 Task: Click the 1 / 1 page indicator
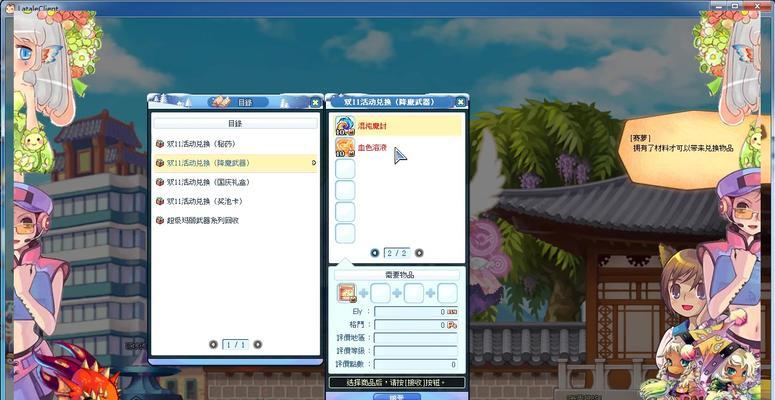(x=235, y=344)
